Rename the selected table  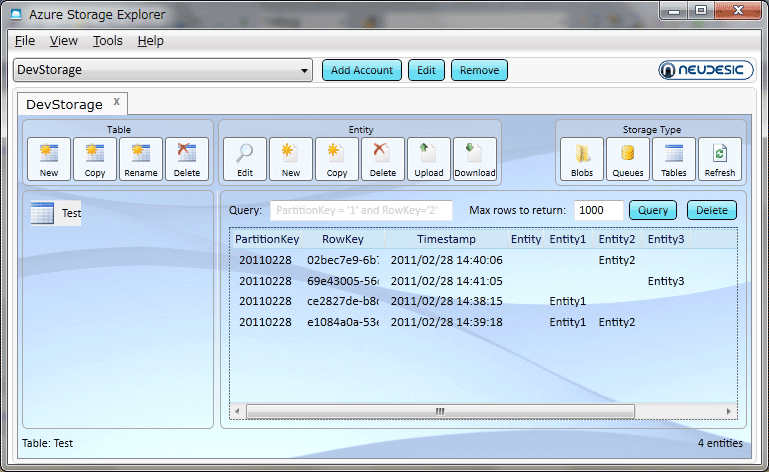141,159
